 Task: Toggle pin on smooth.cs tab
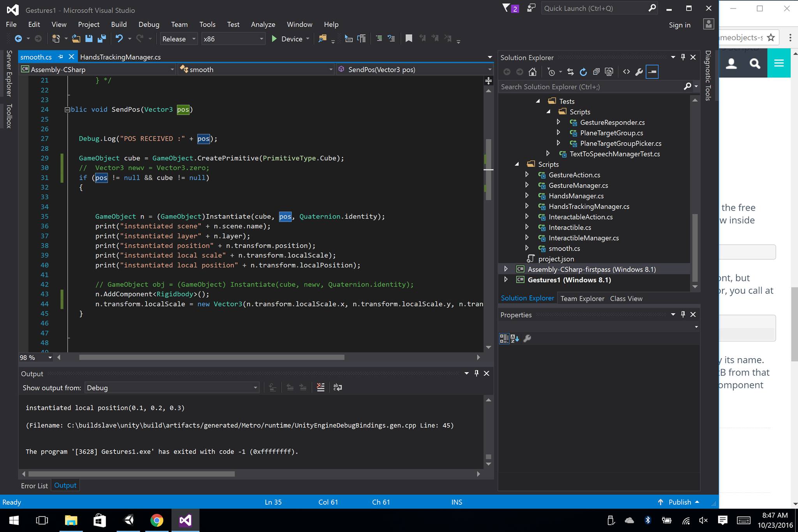60,57
